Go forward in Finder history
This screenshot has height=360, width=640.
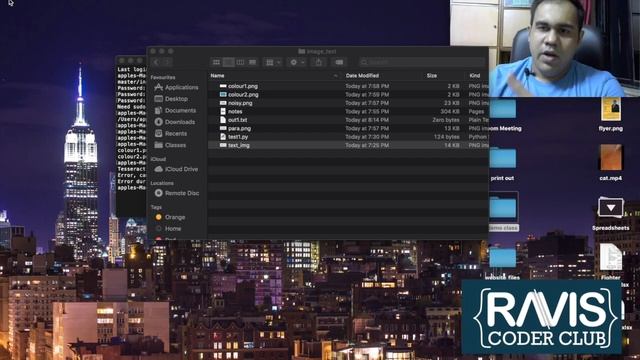pyautogui.click(x=167, y=62)
